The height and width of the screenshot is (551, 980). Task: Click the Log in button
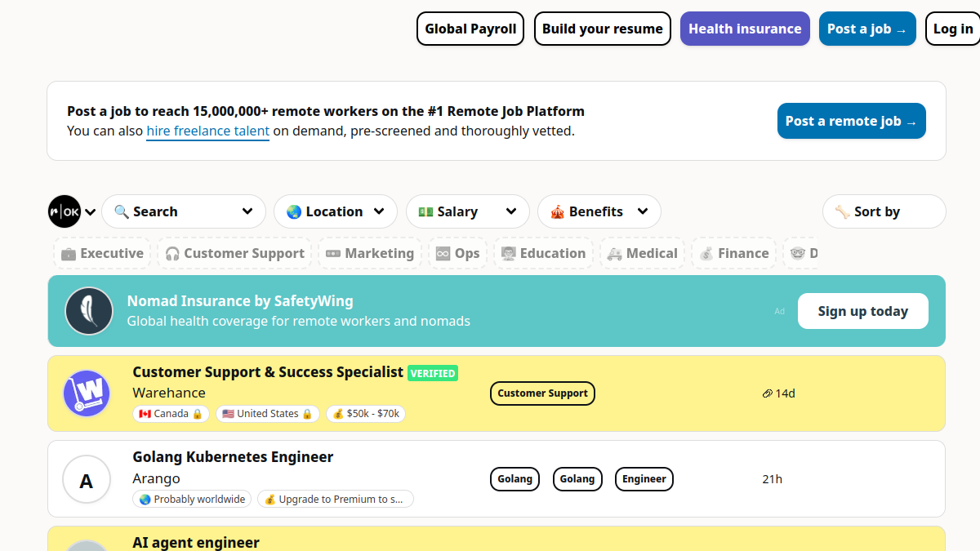click(953, 29)
